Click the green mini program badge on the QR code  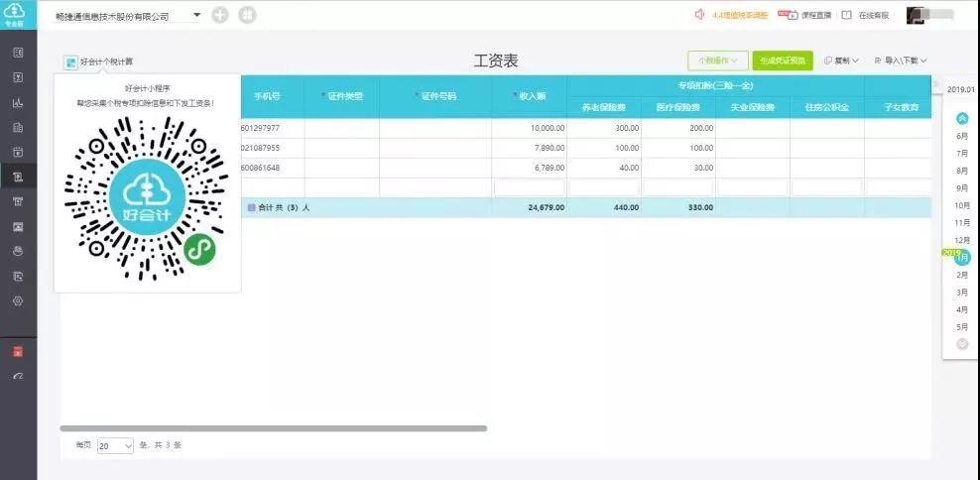click(x=200, y=249)
